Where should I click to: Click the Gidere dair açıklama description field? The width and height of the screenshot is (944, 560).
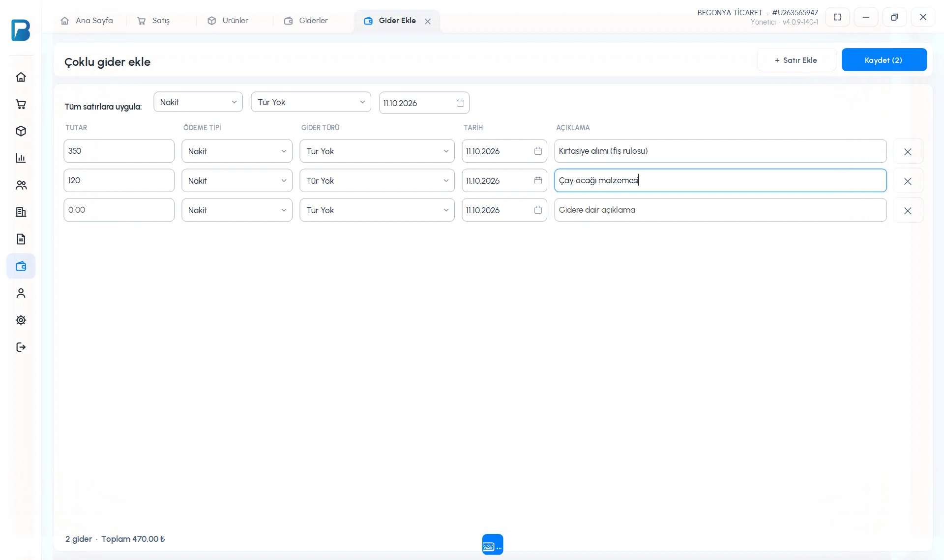point(720,210)
